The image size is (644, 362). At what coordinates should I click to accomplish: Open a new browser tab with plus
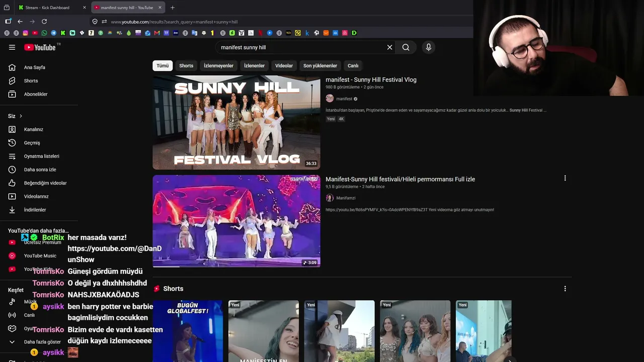point(173,8)
